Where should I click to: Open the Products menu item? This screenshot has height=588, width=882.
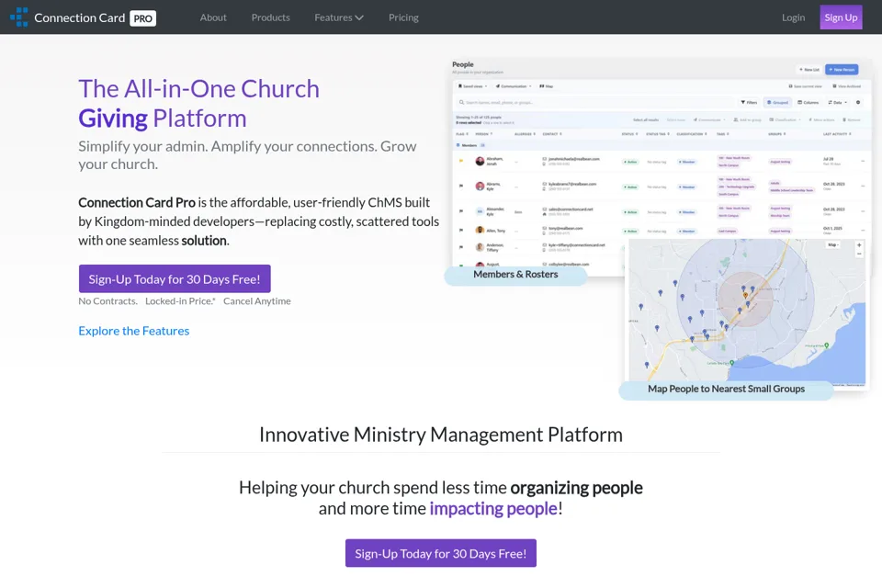point(270,17)
